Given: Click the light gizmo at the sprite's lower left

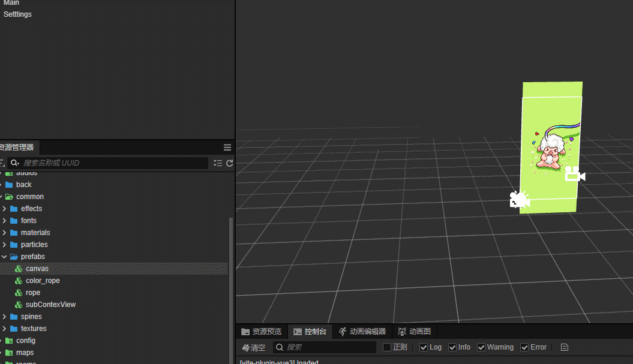Looking at the screenshot, I should (x=520, y=199).
